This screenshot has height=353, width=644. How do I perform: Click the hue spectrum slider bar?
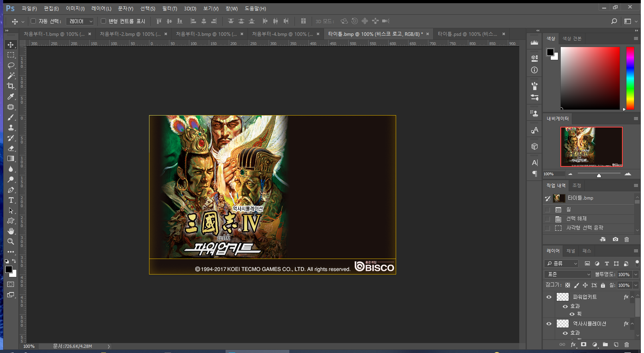[630, 78]
